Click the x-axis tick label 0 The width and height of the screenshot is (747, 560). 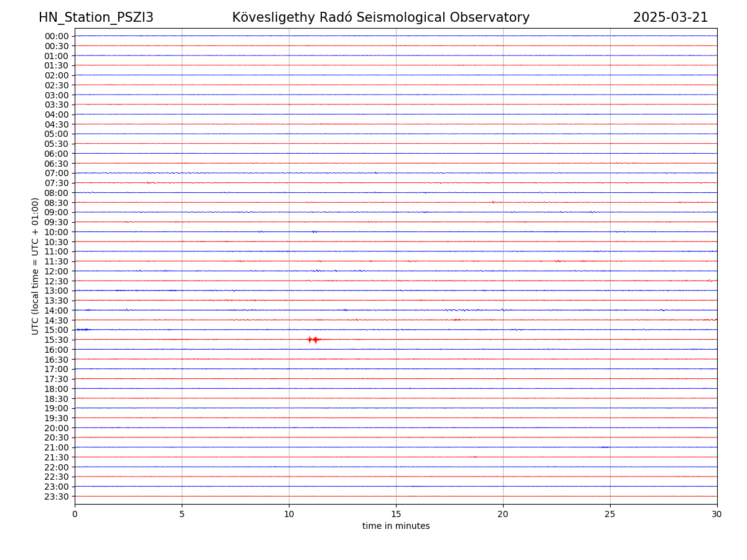[x=75, y=514]
